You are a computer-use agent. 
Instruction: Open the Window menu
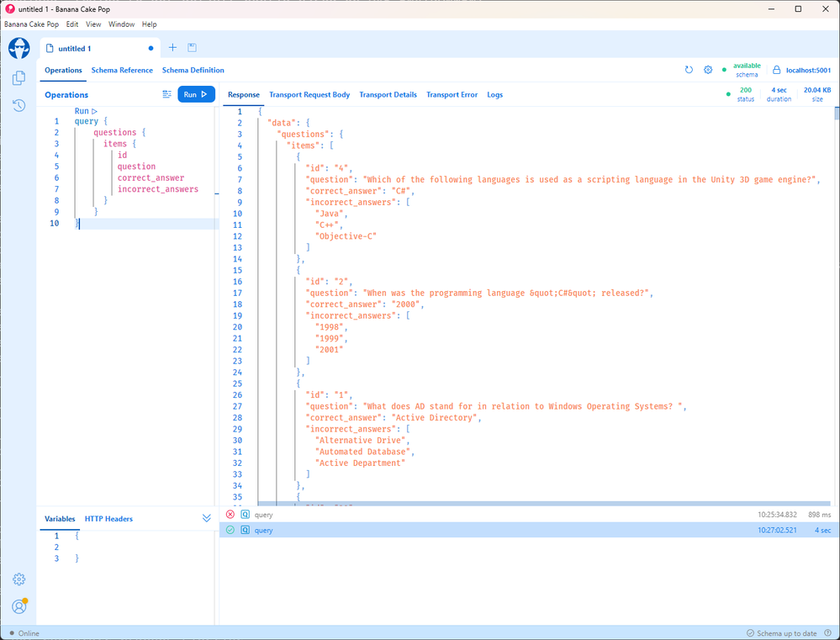click(x=122, y=24)
